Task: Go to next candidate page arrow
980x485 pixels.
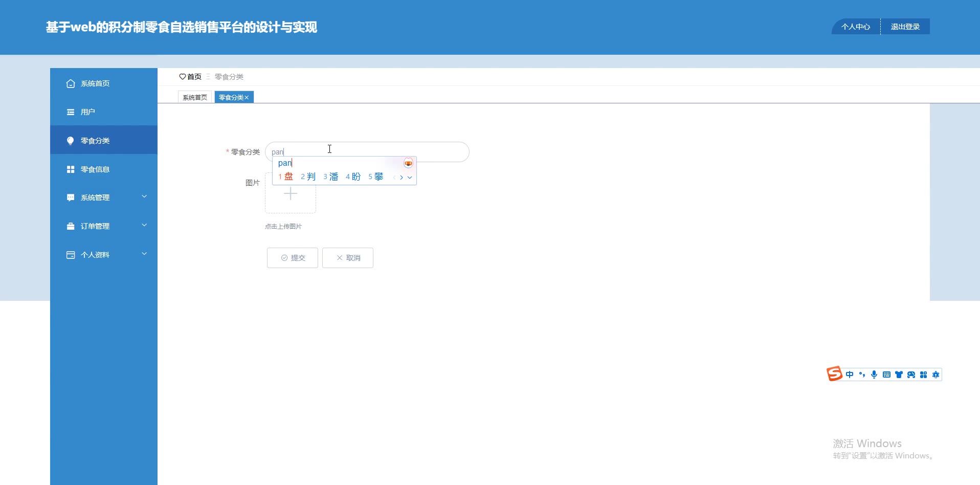Action: pos(402,178)
